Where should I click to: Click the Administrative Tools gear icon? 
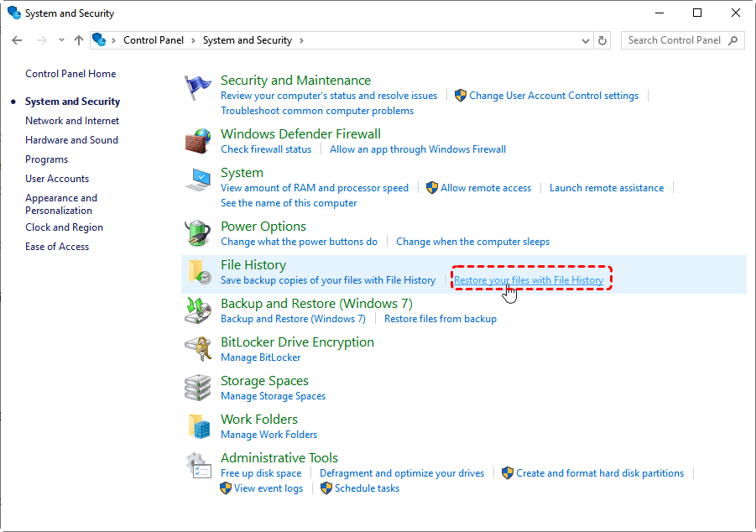coord(199,465)
